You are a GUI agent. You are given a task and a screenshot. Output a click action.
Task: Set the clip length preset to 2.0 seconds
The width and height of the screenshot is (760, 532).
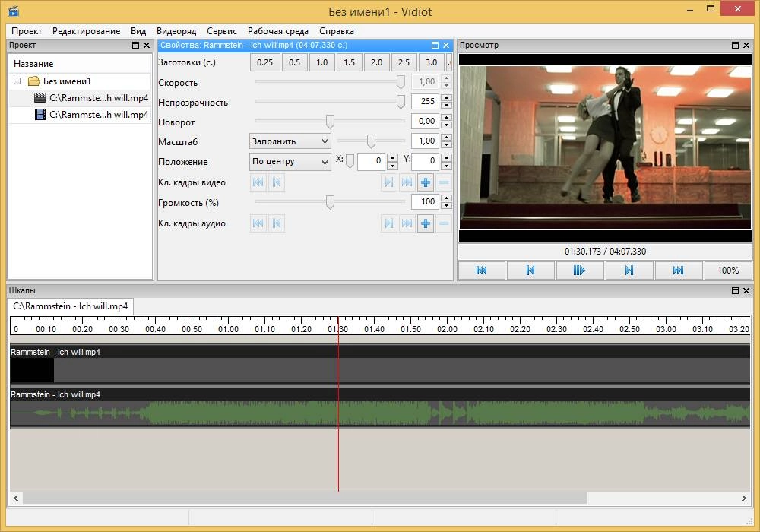(x=377, y=62)
